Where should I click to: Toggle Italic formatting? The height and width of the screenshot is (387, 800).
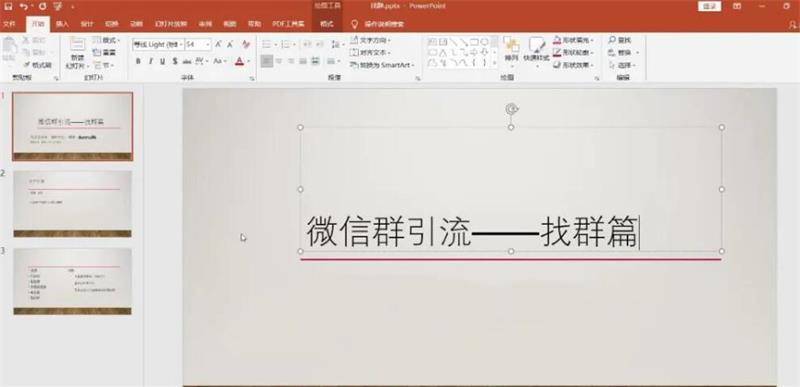tap(151, 61)
